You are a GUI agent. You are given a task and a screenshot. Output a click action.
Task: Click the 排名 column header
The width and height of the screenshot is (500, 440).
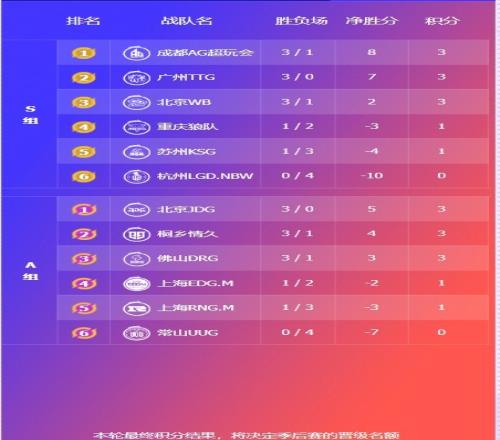click(x=83, y=21)
